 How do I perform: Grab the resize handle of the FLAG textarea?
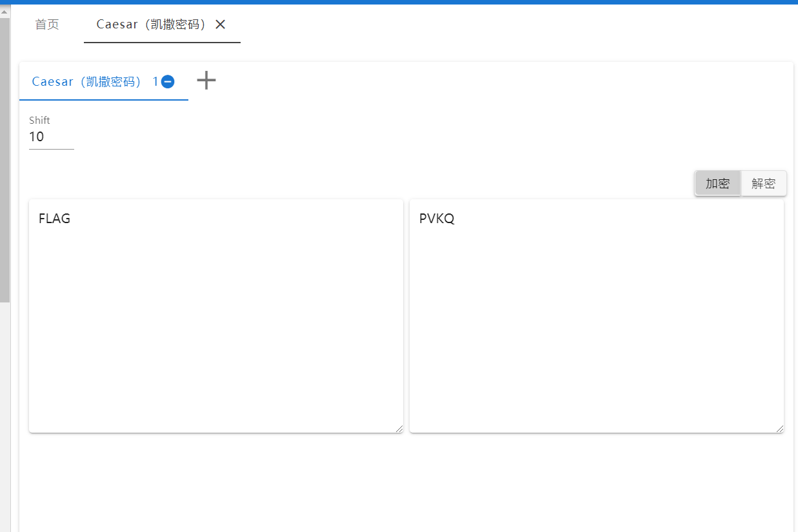pos(399,429)
